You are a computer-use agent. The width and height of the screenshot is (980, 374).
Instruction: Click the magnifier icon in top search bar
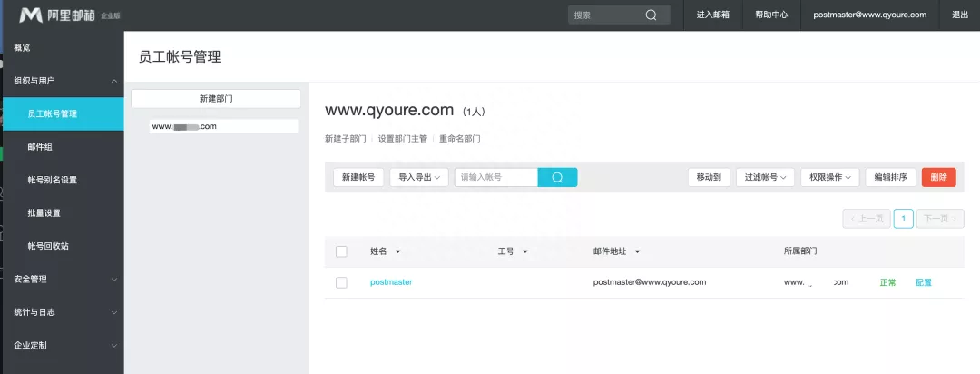click(x=651, y=15)
